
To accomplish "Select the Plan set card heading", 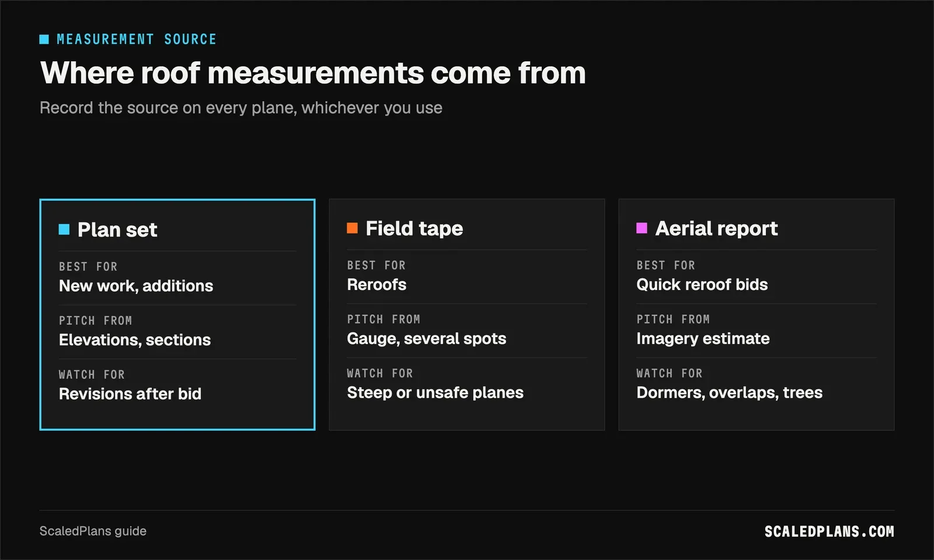I will pos(117,230).
